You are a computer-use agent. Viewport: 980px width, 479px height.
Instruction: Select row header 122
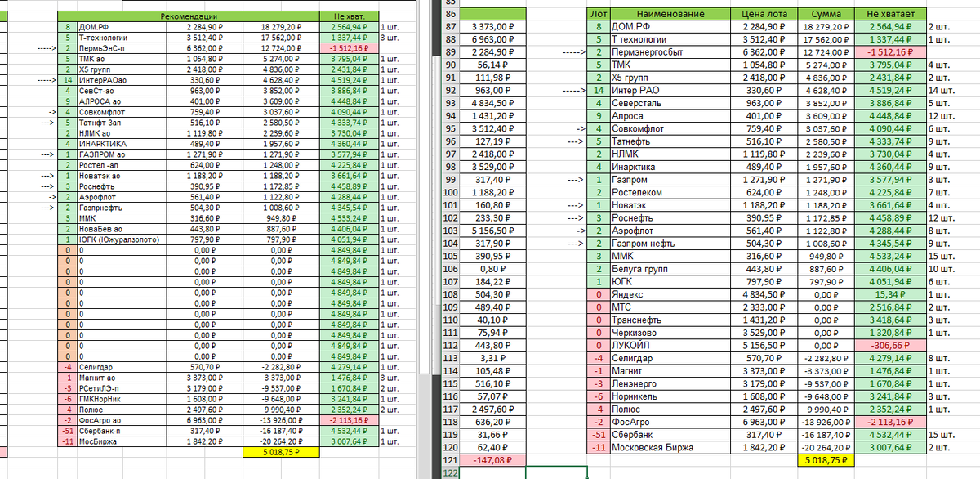tap(450, 472)
